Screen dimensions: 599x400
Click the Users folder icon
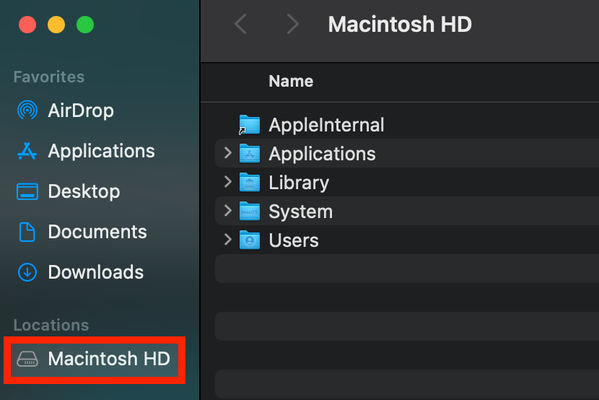pos(249,240)
